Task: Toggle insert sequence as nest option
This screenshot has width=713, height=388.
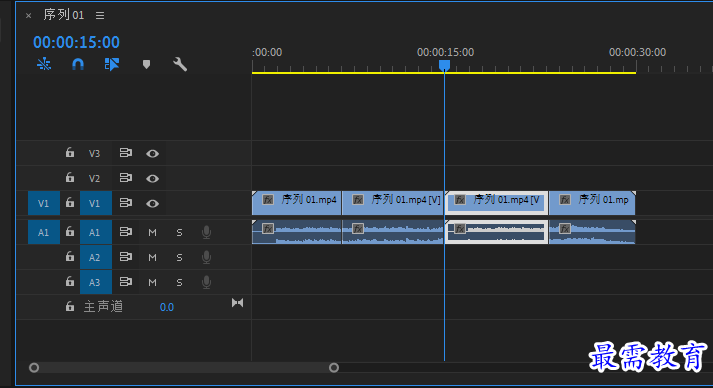Action: click(x=44, y=64)
